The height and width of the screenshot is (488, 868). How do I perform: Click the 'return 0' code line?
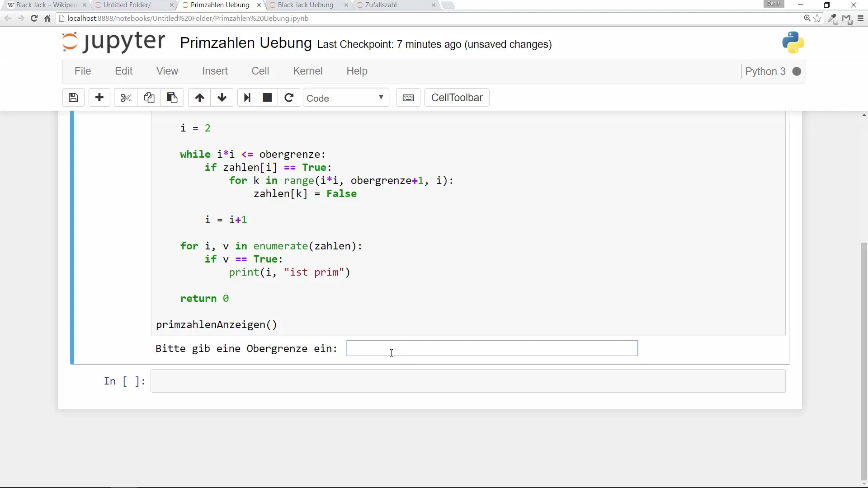click(x=204, y=299)
